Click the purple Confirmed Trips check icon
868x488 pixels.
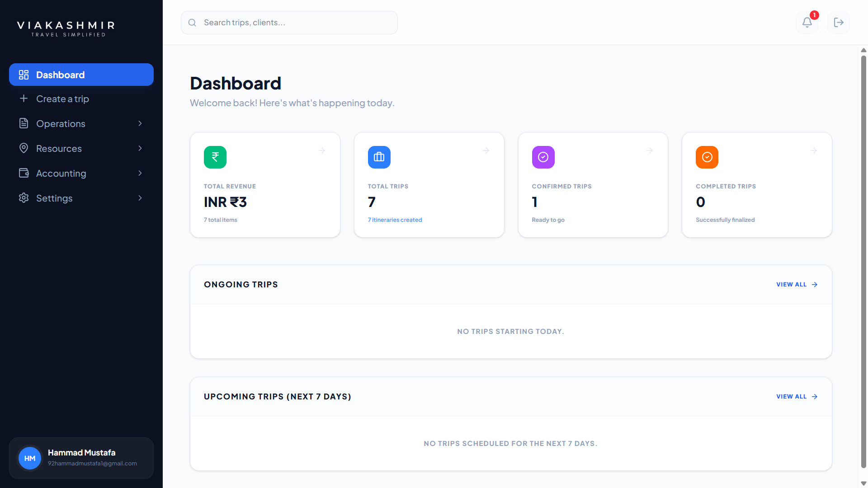coord(543,157)
